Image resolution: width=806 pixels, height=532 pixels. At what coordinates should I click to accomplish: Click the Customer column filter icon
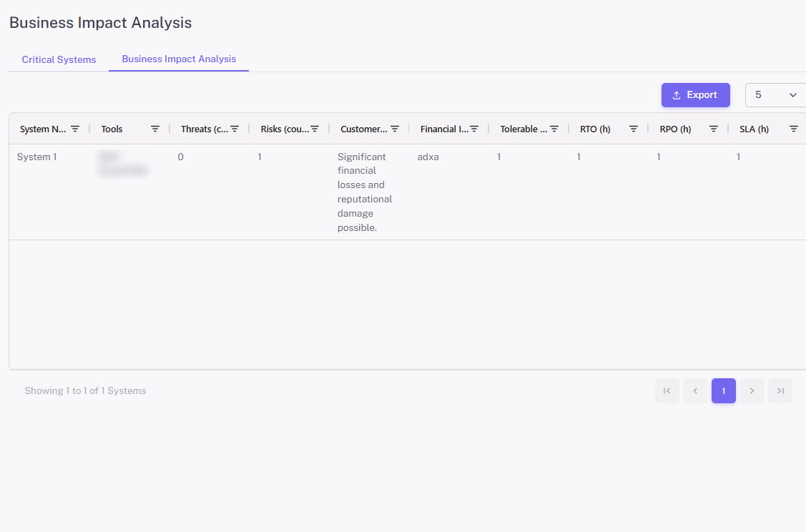pyautogui.click(x=395, y=129)
